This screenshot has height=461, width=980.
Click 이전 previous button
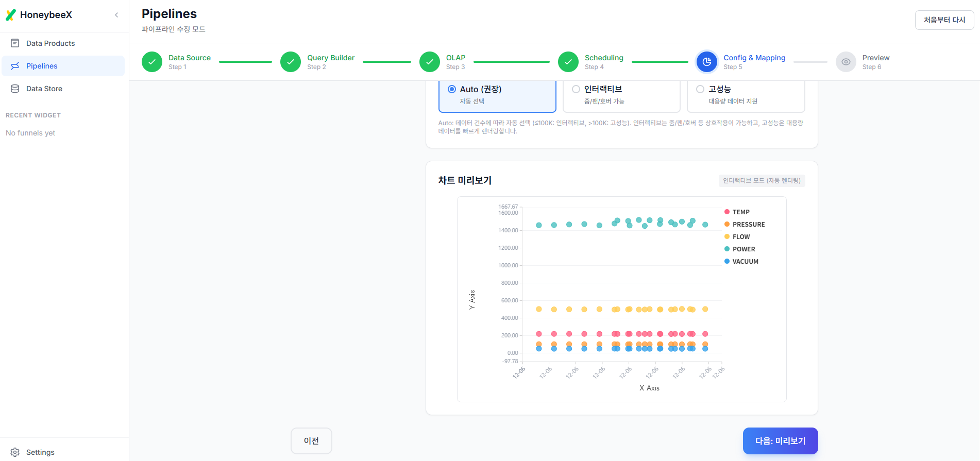point(311,441)
